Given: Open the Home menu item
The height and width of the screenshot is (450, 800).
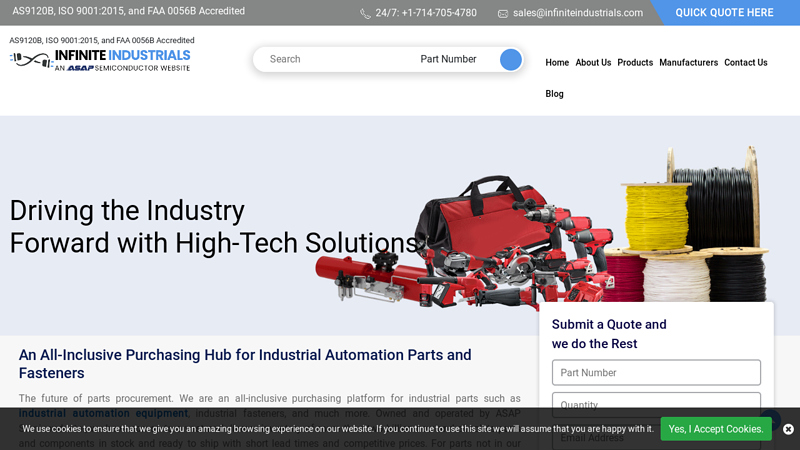Looking at the screenshot, I should 557,63.
